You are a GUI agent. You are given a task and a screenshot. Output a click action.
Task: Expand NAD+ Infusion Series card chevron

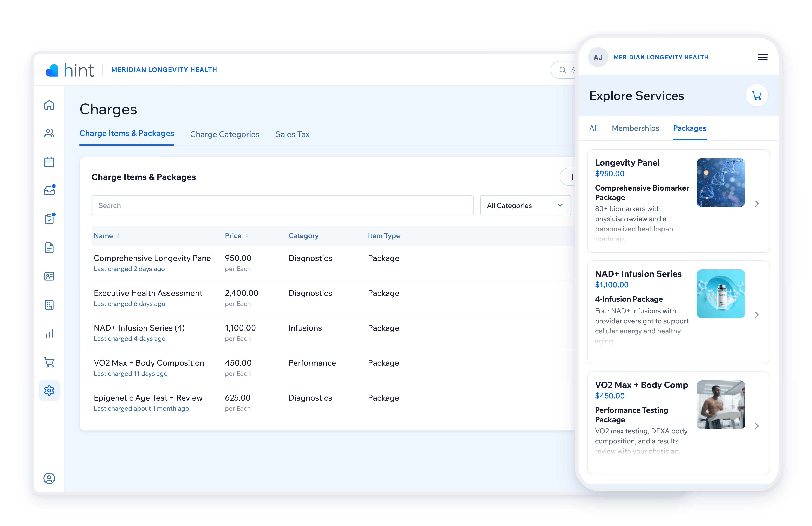click(757, 315)
